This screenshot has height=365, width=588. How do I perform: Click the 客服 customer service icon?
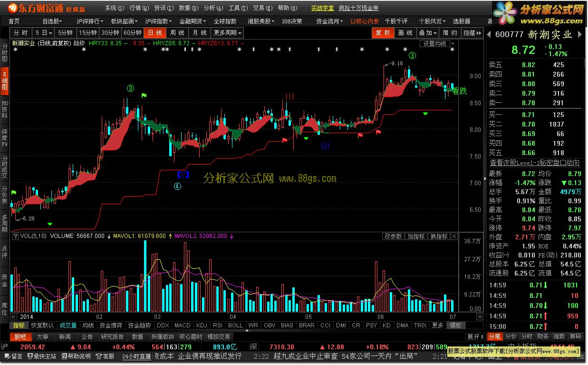pyautogui.click(x=106, y=356)
